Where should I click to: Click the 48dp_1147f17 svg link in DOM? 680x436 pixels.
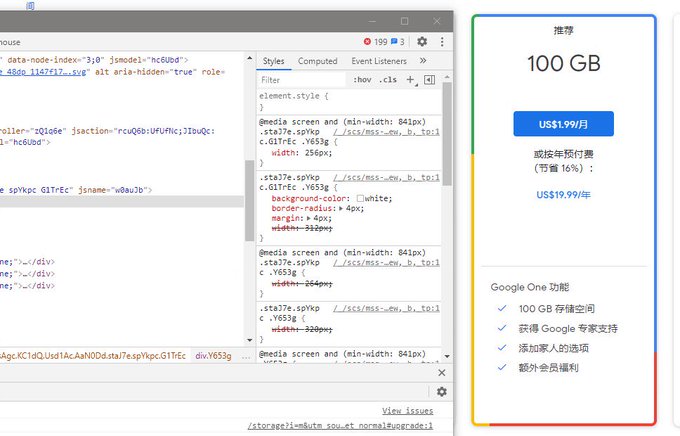[x=43, y=72]
